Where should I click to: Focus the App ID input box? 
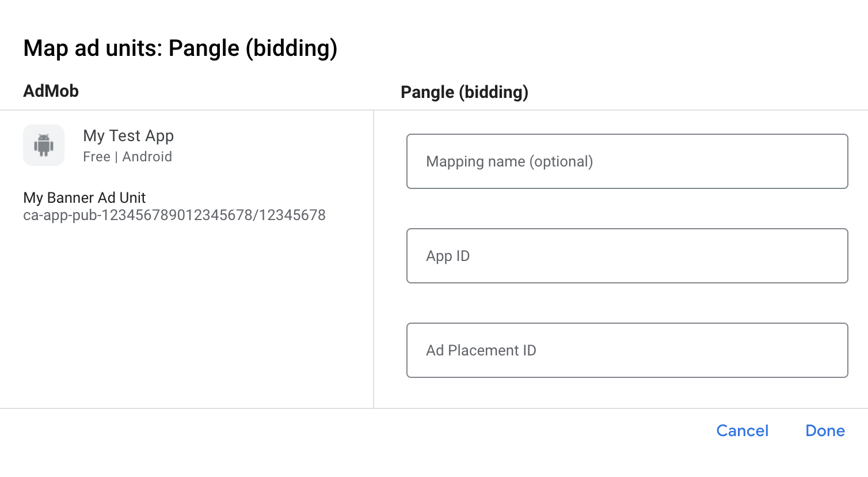(627, 256)
